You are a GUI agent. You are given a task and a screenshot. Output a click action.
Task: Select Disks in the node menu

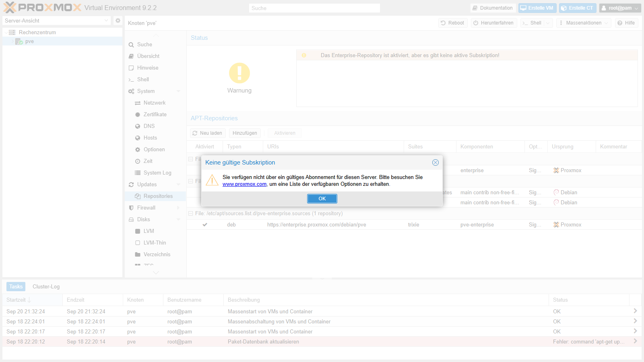tap(143, 220)
